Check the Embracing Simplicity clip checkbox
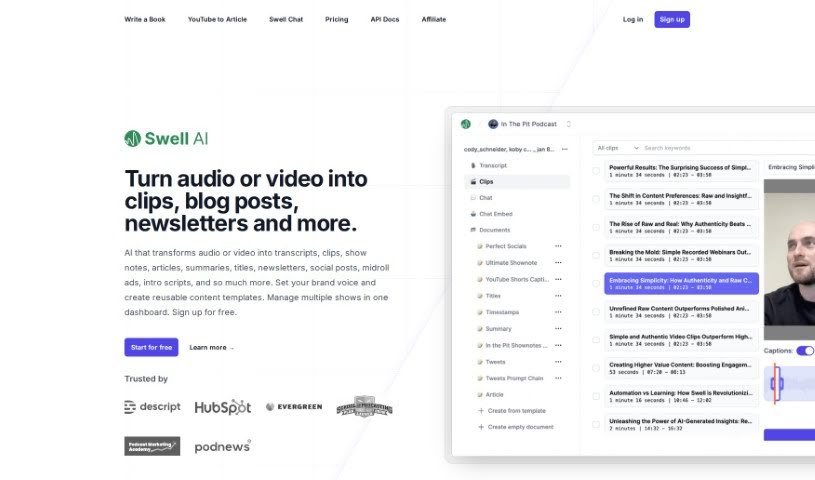 click(596, 283)
